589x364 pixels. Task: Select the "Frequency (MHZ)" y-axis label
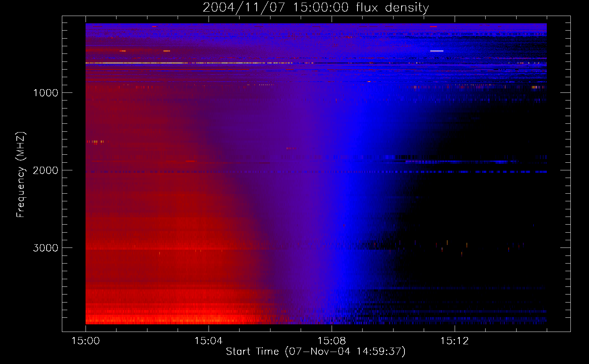tap(21, 175)
